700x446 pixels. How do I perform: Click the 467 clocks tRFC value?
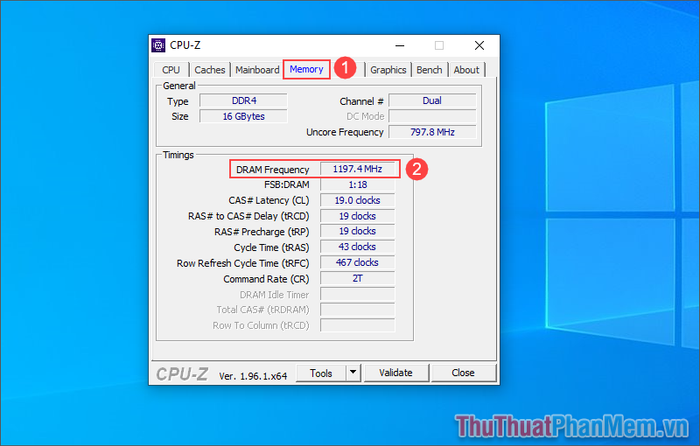(358, 263)
